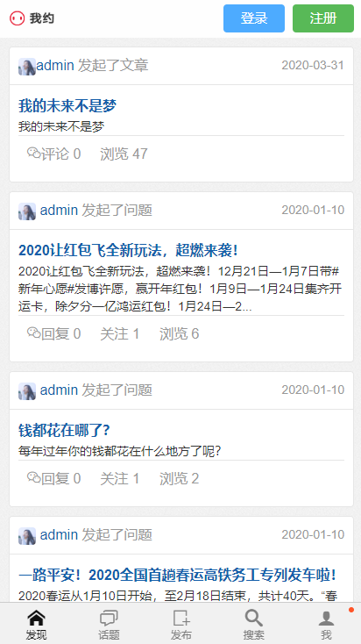Click the 我约 pig logo icon
This screenshot has height=644, width=361.
point(18,18)
